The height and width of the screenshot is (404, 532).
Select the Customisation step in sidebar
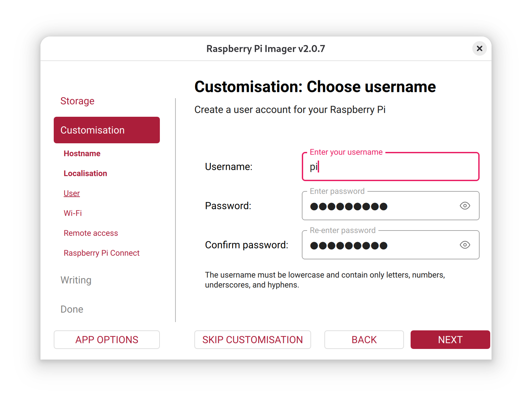(106, 130)
